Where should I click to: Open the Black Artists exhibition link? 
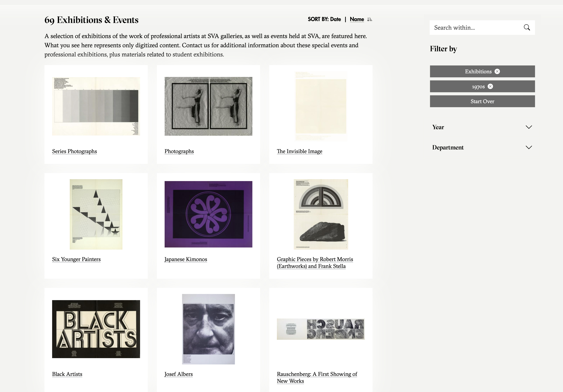(67, 374)
